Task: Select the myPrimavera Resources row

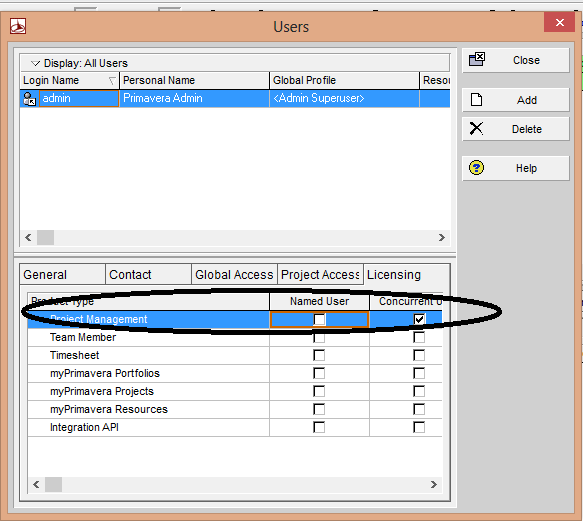Action: [x=235, y=409]
